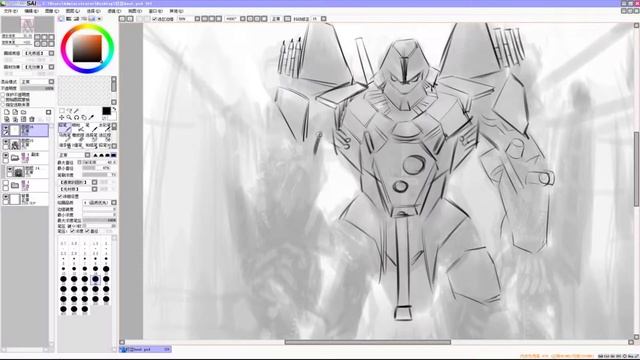Enable the preserve opacity checkbox
This screenshot has width=640, height=360.
tap(3, 95)
